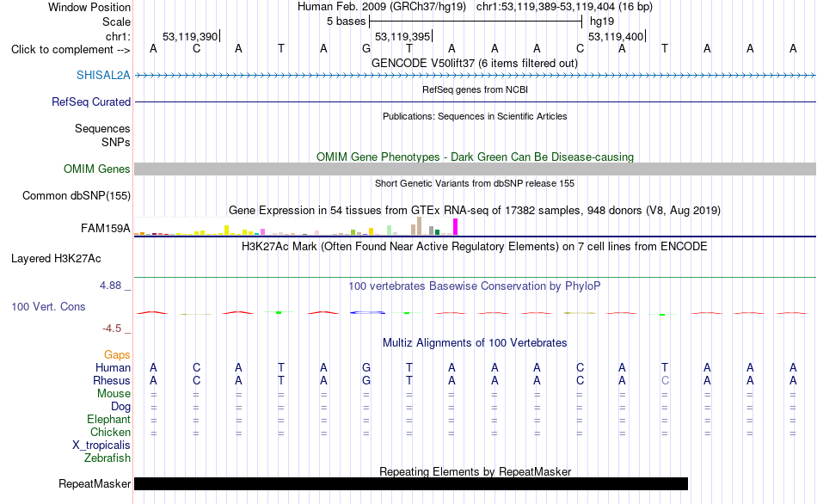Click 'Click to complement -->' label
Screen dimensions: 817x504
coord(71,50)
